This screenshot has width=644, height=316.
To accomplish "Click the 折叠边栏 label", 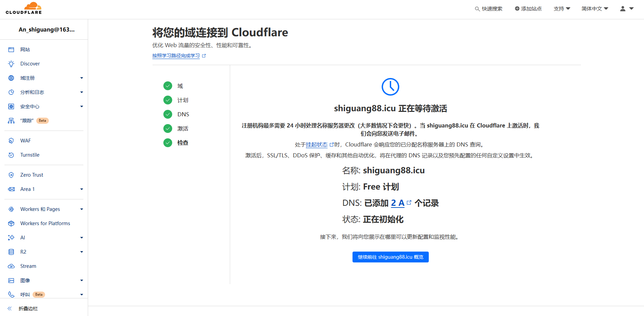I will [28, 309].
